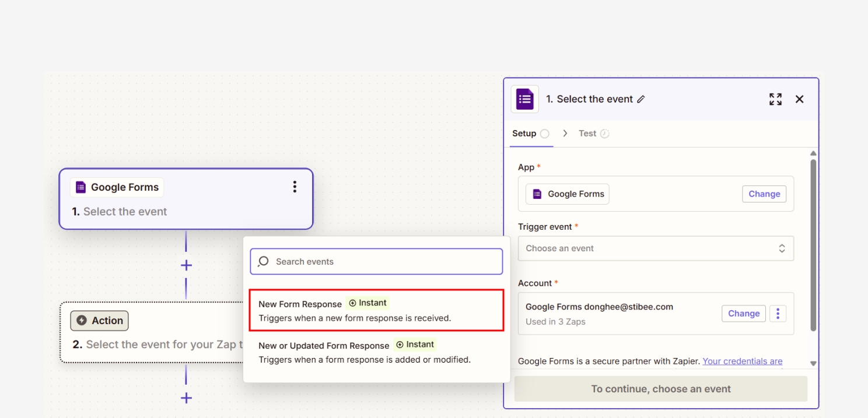Click Instant badge of New or Updated
The height and width of the screenshot is (418, 868).
click(415, 345)
